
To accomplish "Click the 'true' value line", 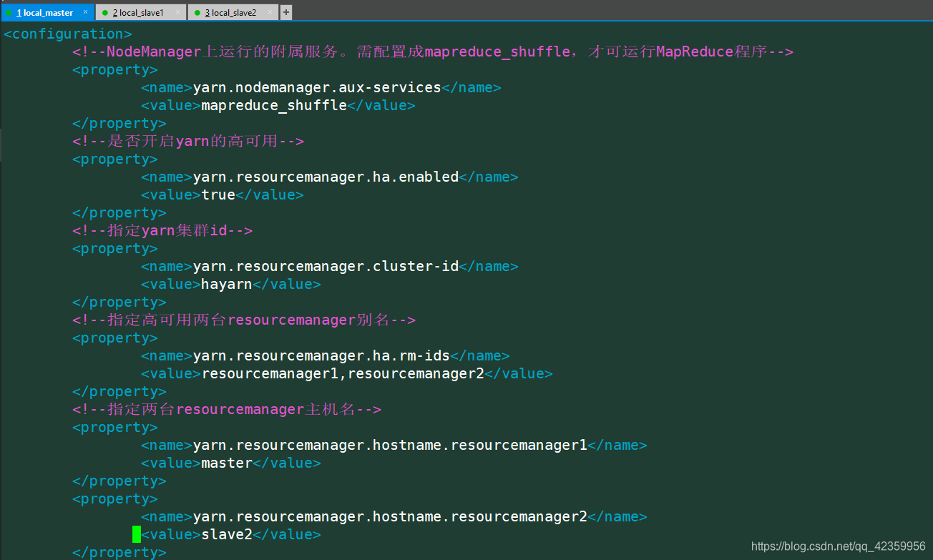I will (223, 195).
